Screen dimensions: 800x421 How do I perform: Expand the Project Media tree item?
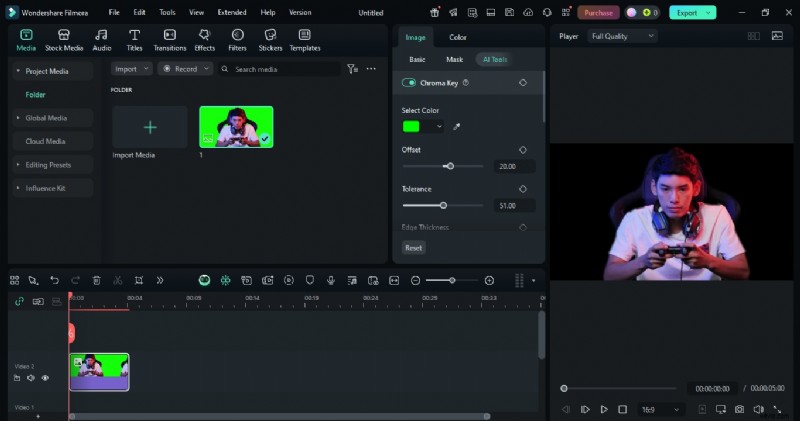click(18, 71)
